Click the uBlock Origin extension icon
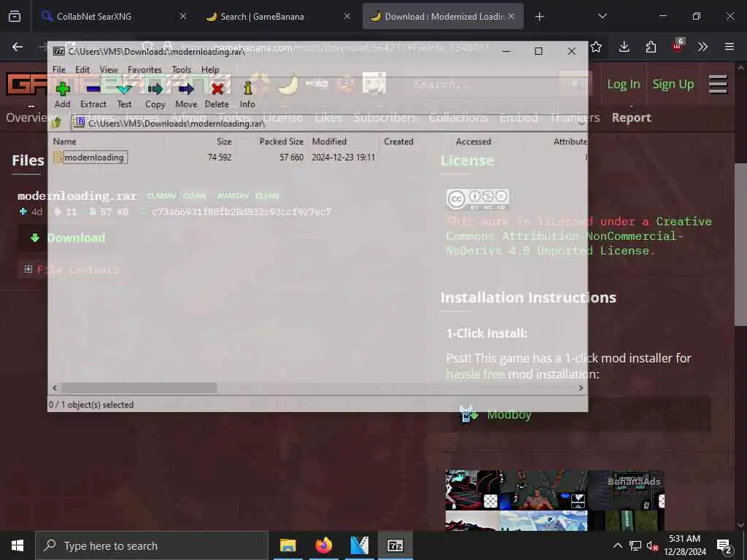747x560 pixels. (x=678, y=46)
